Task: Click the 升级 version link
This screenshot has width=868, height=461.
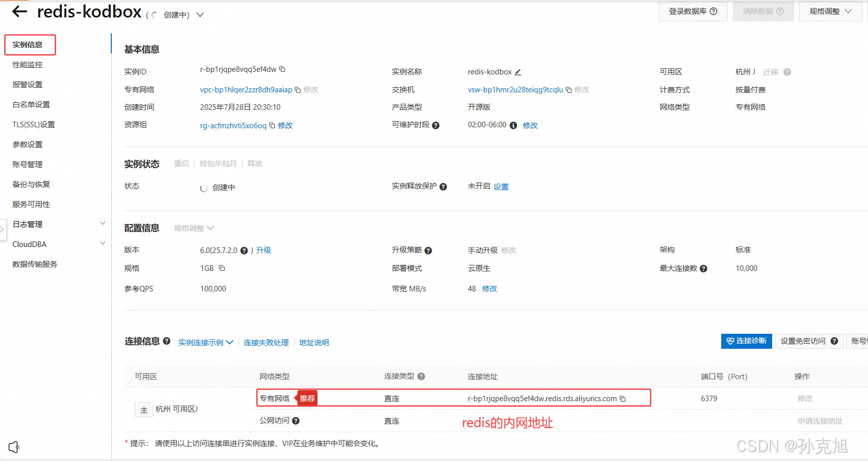Action: pos(264,250)
